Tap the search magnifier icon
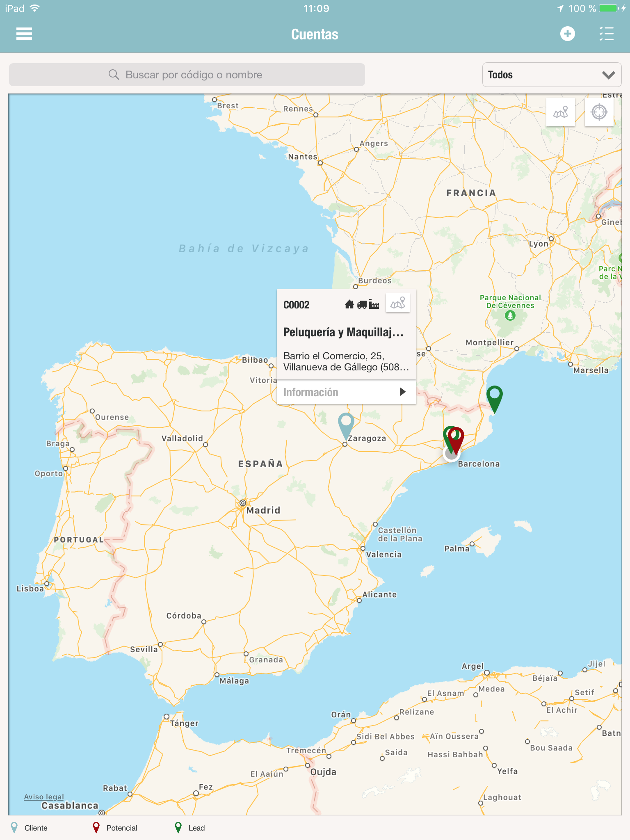 (x=114, y=75)
